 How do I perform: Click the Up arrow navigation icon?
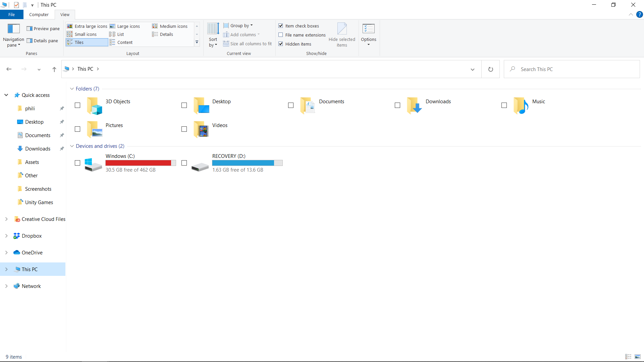54,69
